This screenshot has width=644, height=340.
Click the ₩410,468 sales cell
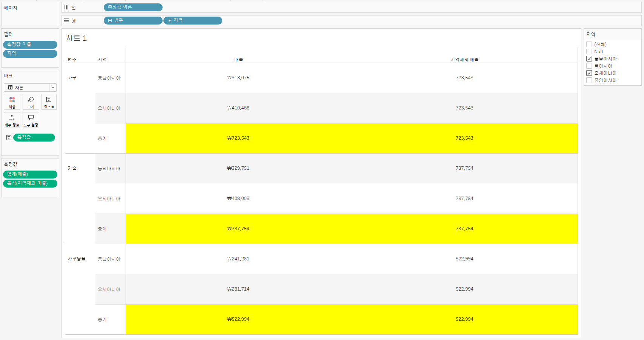(x=238, y=108)
